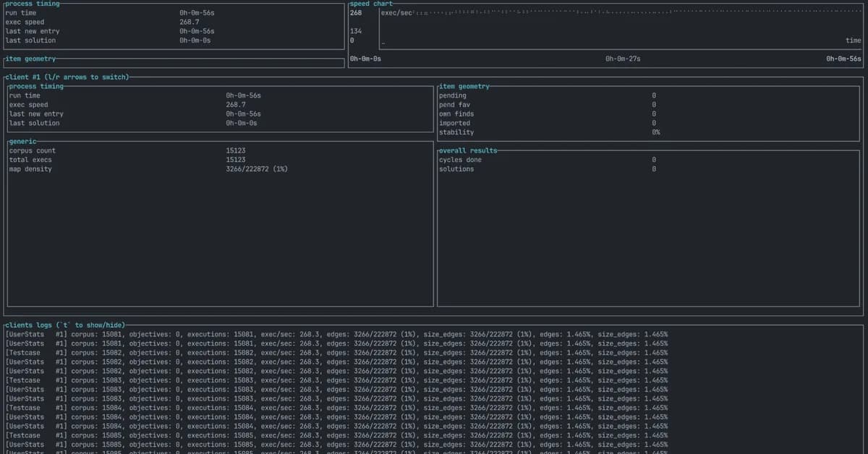868x454 pixels.
Task: Switch client via l/r arrows header
Action: pos(81,76)
